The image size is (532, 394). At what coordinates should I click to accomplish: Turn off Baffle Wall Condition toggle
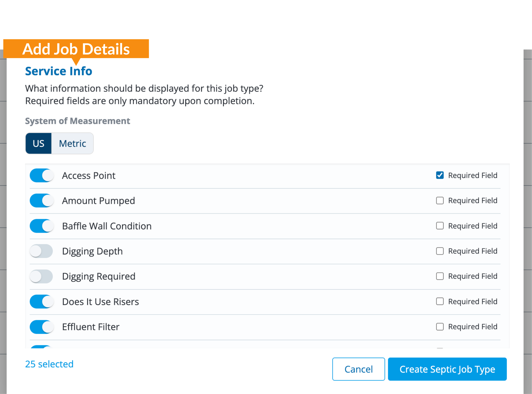click(41, 226)
